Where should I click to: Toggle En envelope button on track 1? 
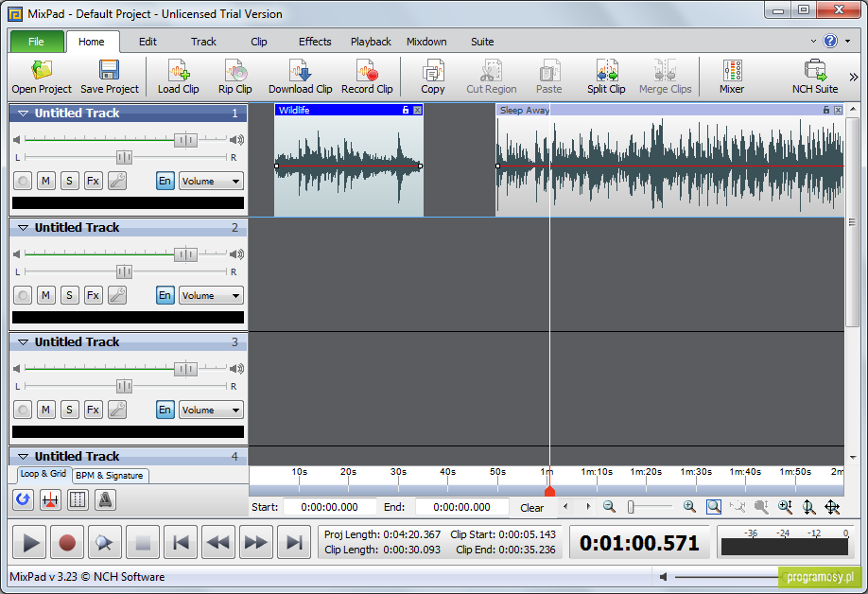(165, 181)
